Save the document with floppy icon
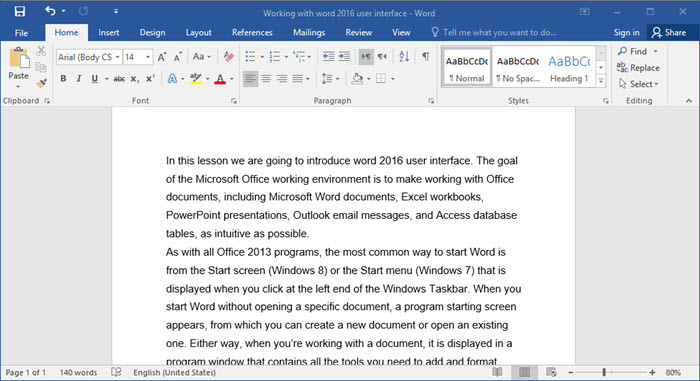This screenshot has height=381, width=700. [20, 11]
